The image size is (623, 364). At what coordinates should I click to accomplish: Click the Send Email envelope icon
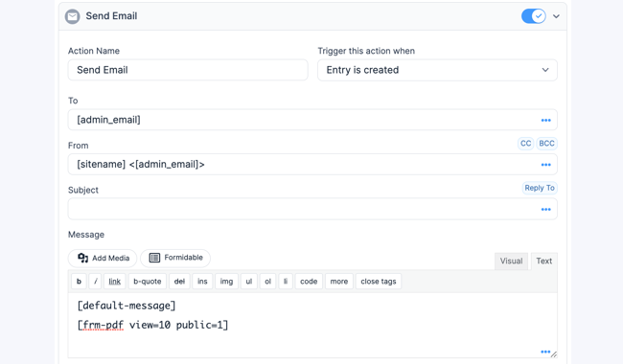[72, 16]
